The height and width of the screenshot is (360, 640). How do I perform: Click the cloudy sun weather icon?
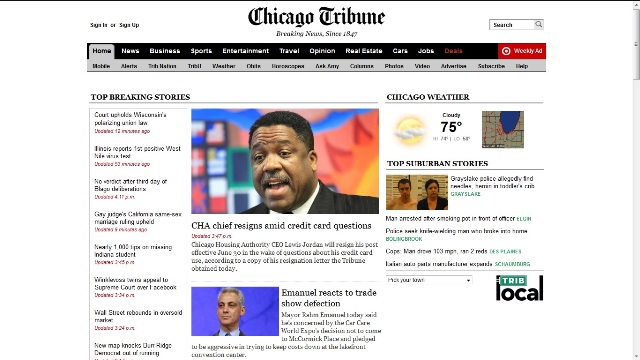point(409,130)
